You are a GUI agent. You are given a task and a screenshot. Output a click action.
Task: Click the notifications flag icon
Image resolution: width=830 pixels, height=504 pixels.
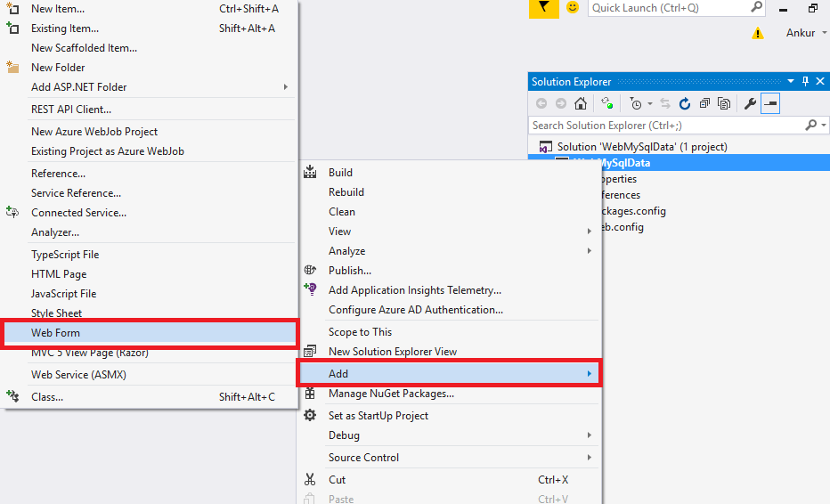pos(543,8)
